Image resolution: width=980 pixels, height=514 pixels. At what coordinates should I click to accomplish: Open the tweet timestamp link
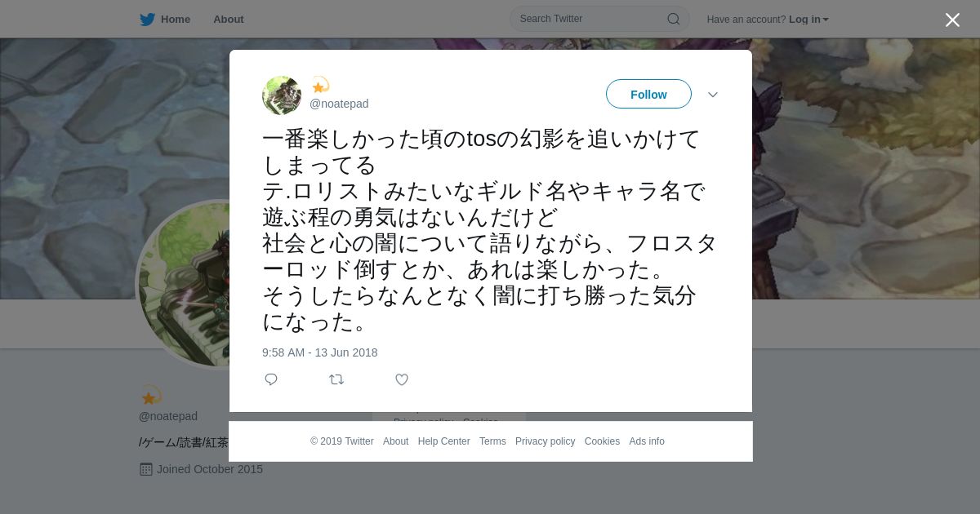coord(320,352)
